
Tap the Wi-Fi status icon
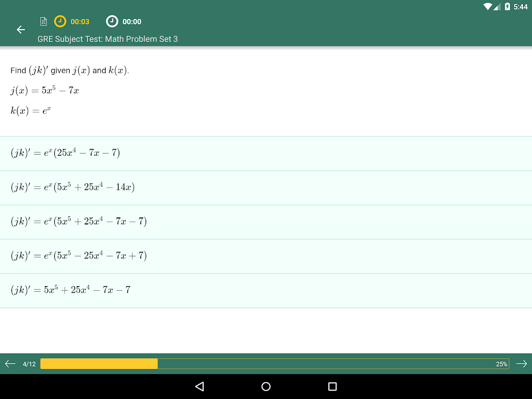pyautogui.click(x=488, y=6)
